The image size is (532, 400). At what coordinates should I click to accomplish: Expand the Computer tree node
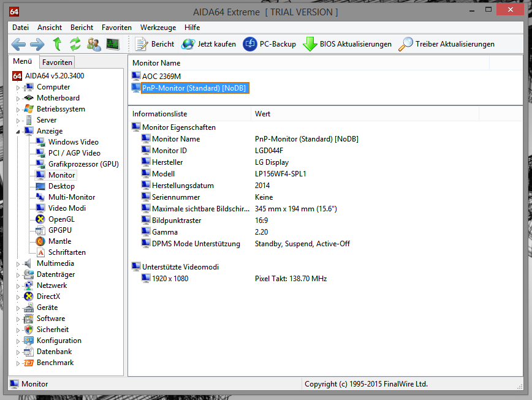(x=18, y=88)
